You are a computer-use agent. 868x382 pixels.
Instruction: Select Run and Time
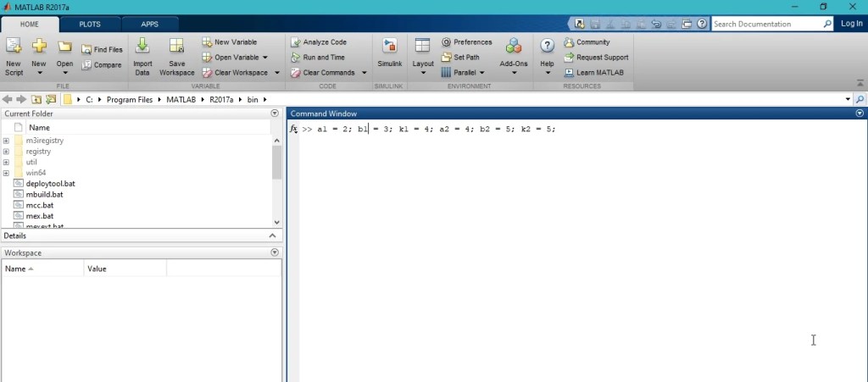click(318, 58)
